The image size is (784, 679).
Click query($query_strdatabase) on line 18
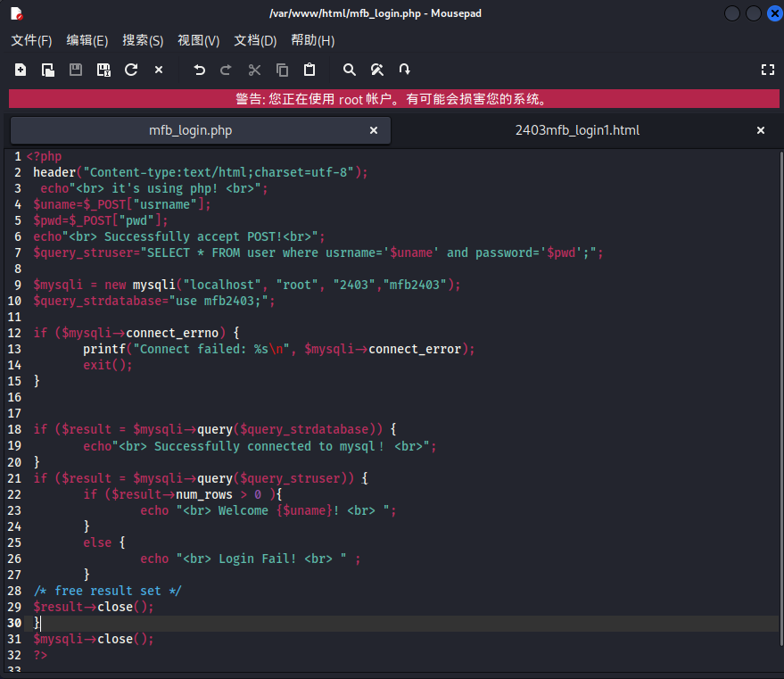point(290,429)
